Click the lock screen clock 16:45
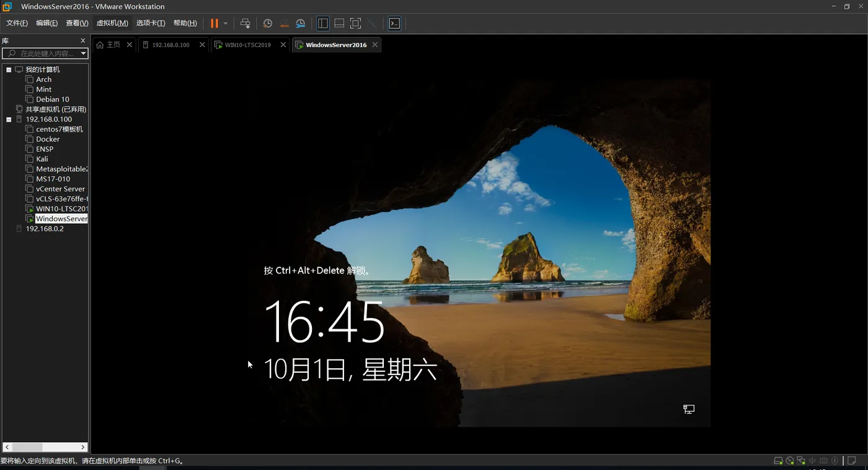The height and width of the screenshot is (470, 868). point(324,322)
